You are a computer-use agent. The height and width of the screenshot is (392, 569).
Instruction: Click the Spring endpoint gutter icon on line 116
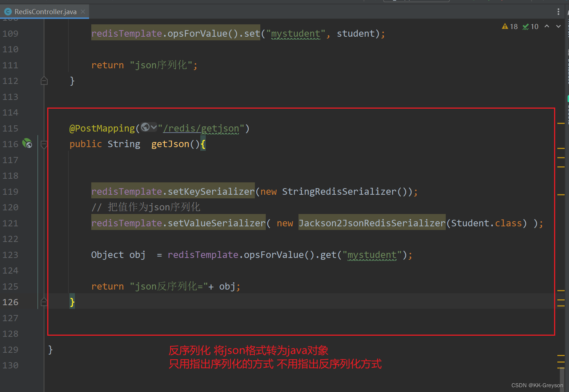pyautogui.click(x=27, y=144)
